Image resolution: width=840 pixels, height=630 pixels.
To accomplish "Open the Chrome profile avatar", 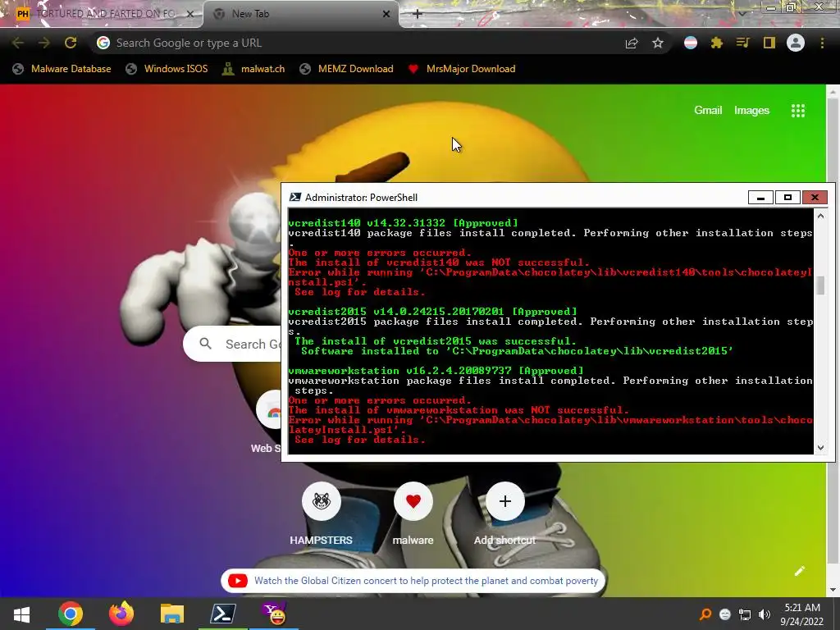I will pyautogui.click(x=796, y=43).
